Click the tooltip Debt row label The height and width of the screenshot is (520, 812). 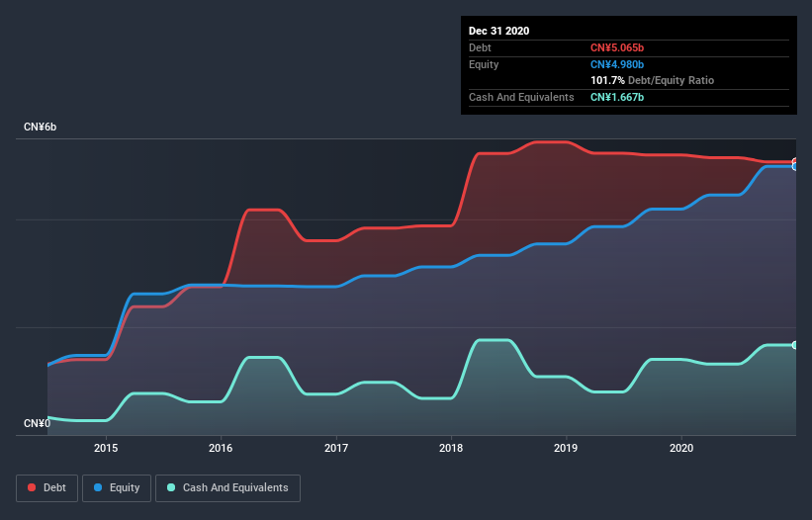[x=480, y=48]
